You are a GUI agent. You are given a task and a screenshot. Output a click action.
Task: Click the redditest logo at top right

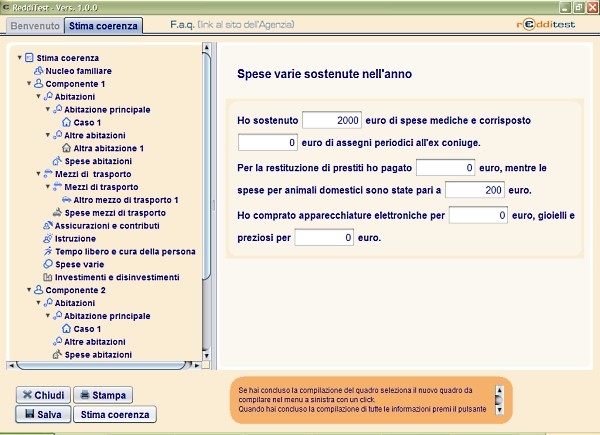[x=546, y=25]
